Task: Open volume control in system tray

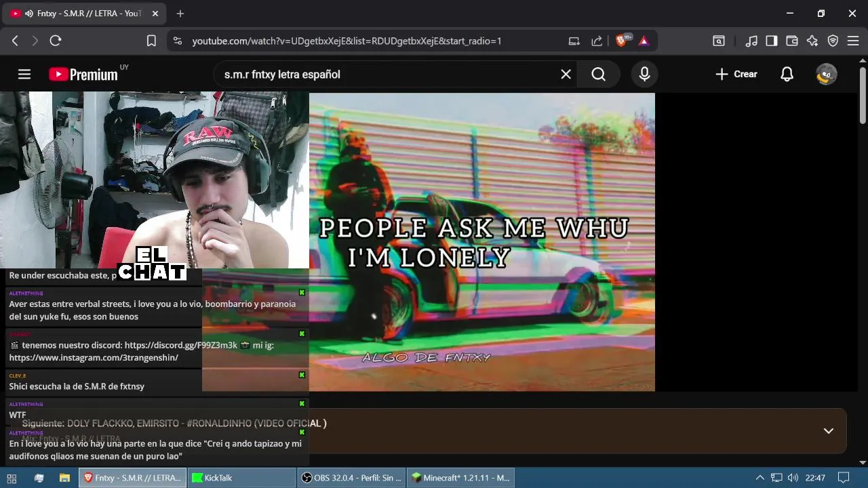Action: (x=793, y=478)
